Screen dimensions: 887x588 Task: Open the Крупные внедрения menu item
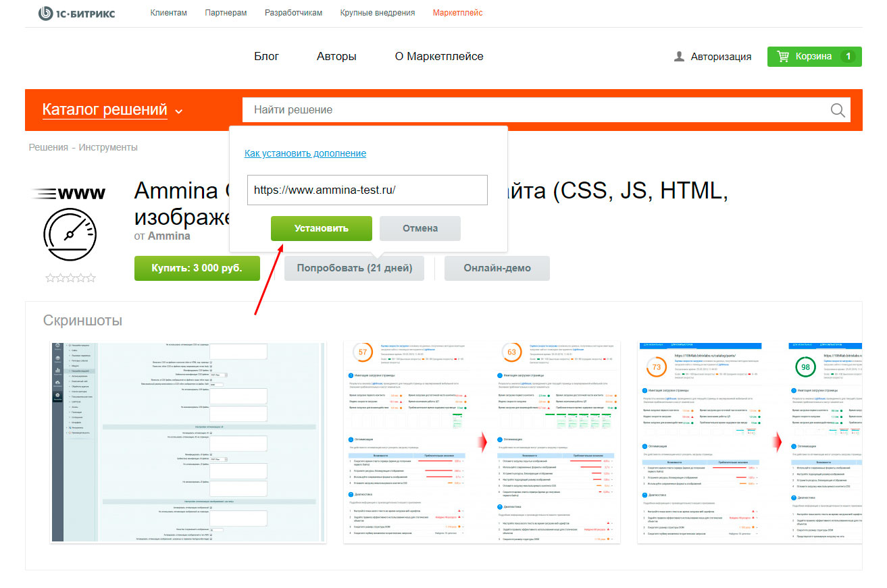click(x=377, y=13)
